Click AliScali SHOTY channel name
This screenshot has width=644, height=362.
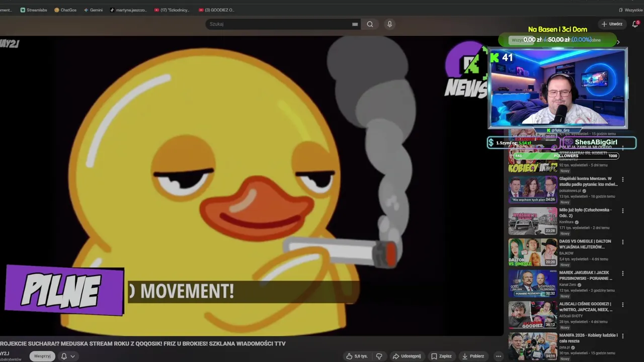point(571,316)
